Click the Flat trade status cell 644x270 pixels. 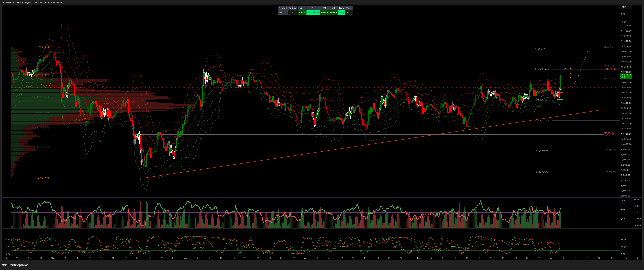(349, 13)
